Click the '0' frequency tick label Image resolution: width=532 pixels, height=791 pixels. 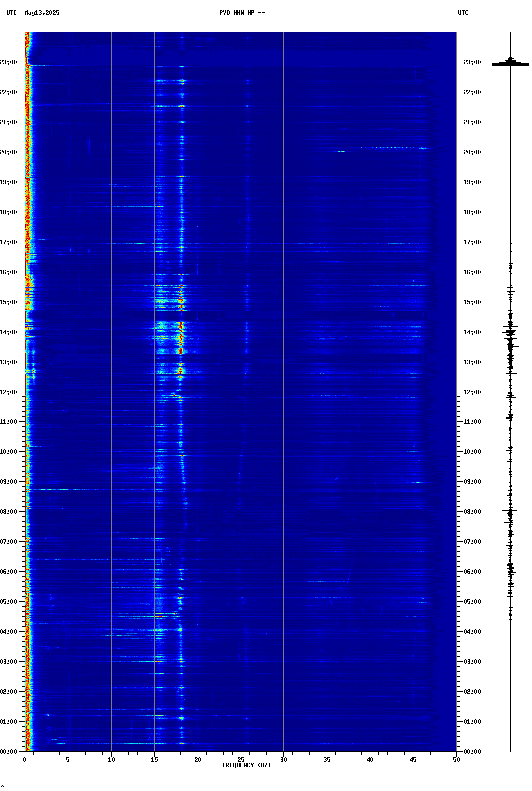click(25, 760)
